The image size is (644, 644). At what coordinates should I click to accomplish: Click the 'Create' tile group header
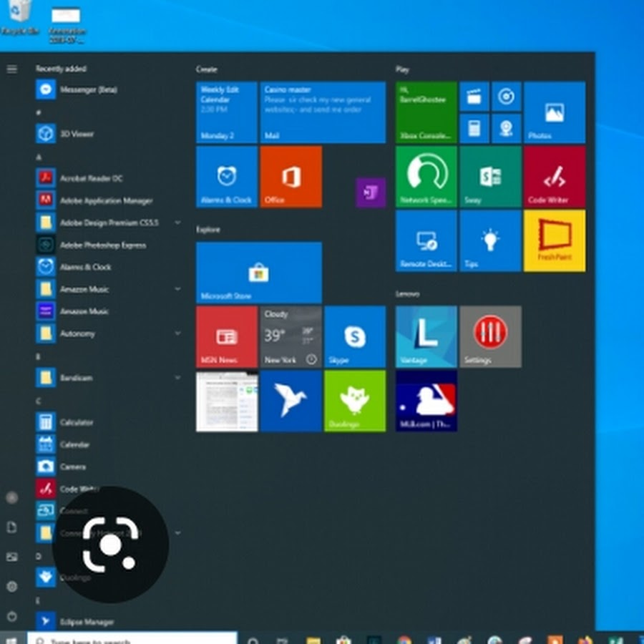207,69
